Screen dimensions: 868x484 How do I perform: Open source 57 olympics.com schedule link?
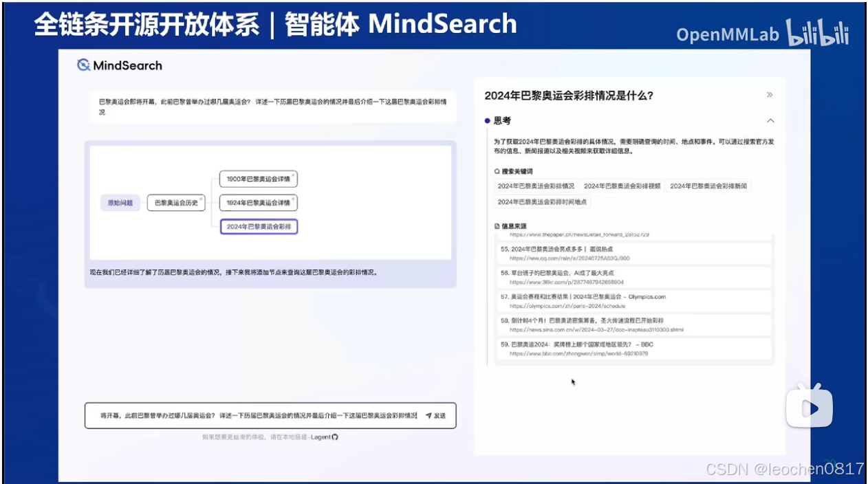(x=567, y=306)
